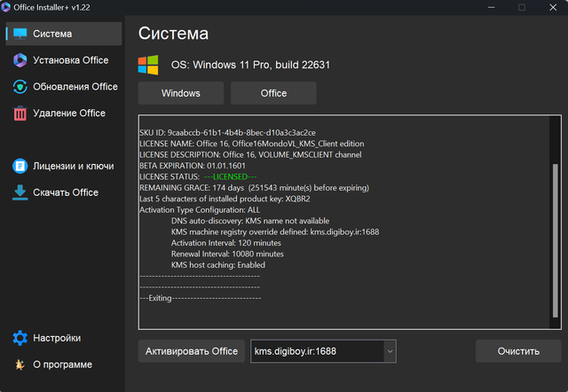The width and height of the screenshot is (568, 392).
Task: Go to Установка Office section
Action: coord(64,60)
